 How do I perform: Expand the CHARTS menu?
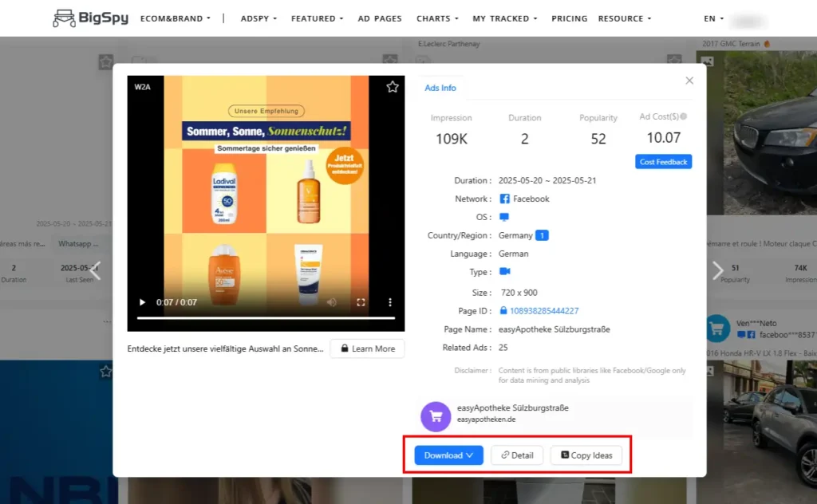[438, 18]
